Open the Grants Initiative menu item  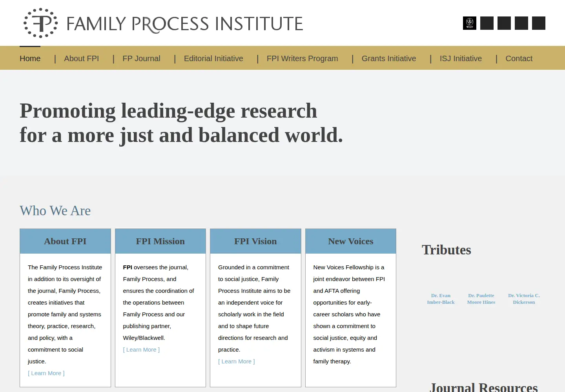(389, 58)
